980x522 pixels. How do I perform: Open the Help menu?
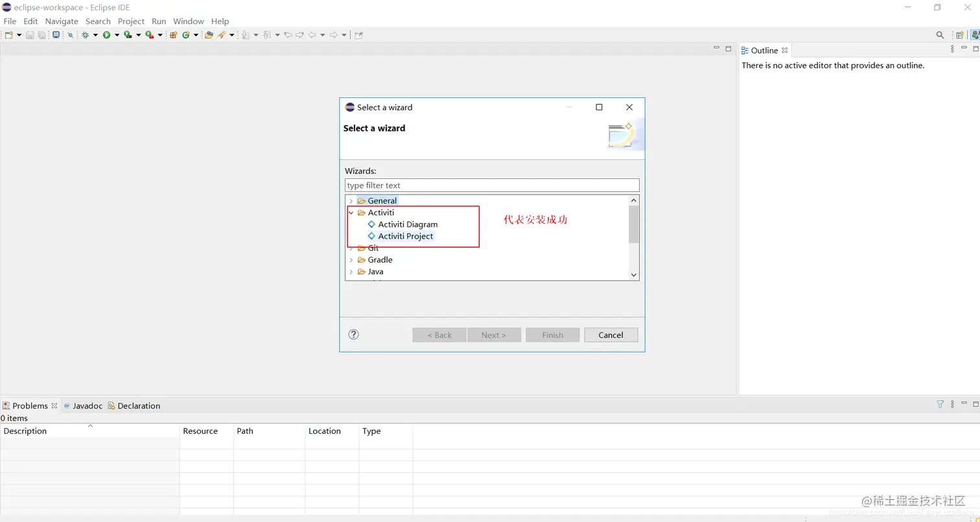tap(220, 21)
